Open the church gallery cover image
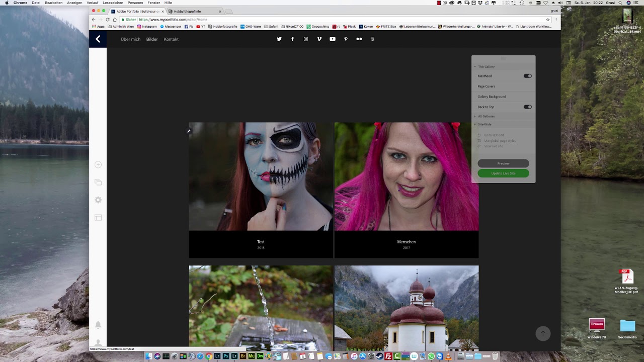Screen dimensions: 644x362 pyautogui.click(x=407, y=308)
